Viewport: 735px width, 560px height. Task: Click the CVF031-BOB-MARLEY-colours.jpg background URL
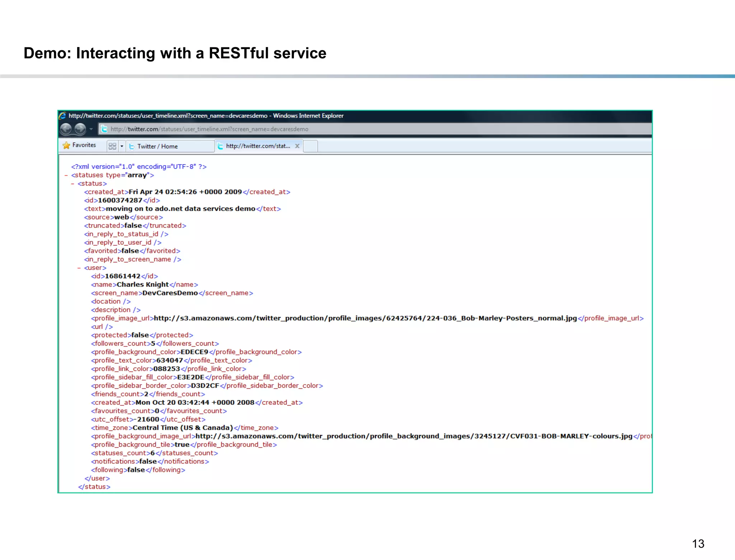coord(414,436)
